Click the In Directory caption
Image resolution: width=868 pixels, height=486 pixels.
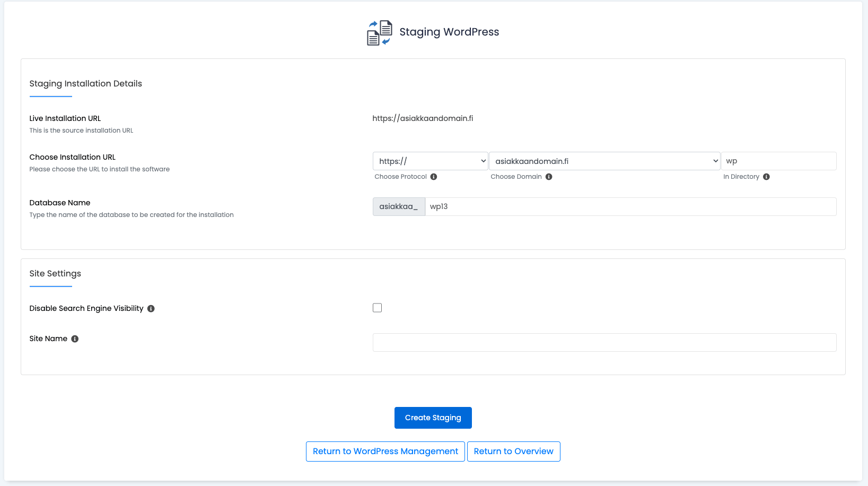coord(741,177)
